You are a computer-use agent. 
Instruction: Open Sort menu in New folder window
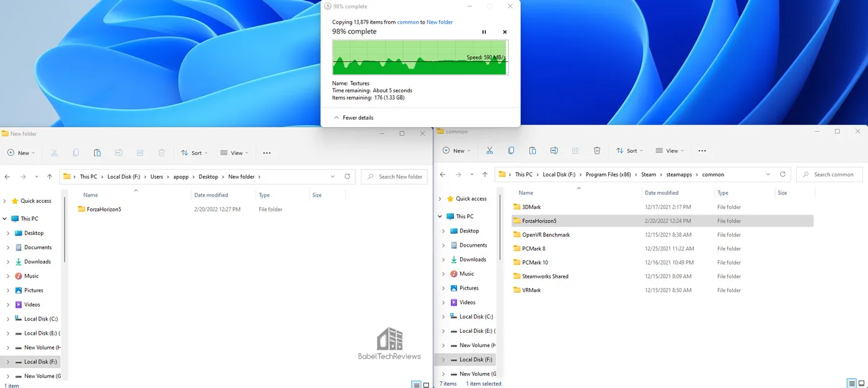[x=194, y=152]
